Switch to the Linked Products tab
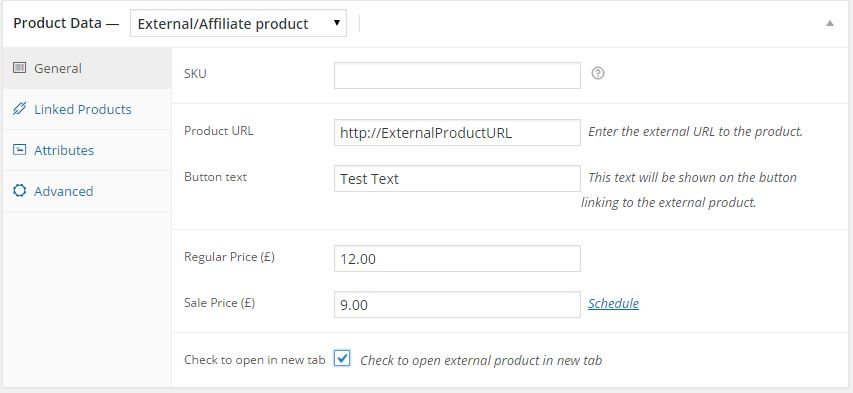Screen dimensions: 853x393 tap(87, 109)
